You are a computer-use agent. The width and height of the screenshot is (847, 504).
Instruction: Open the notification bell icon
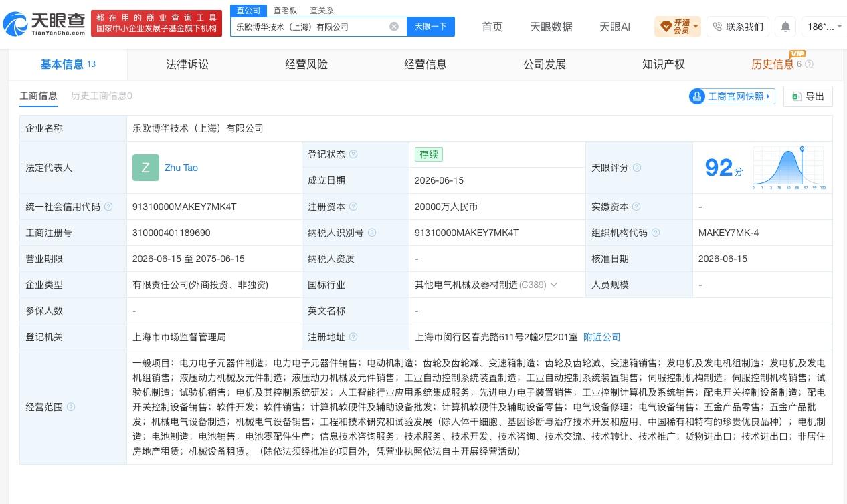tap(785, 27)
